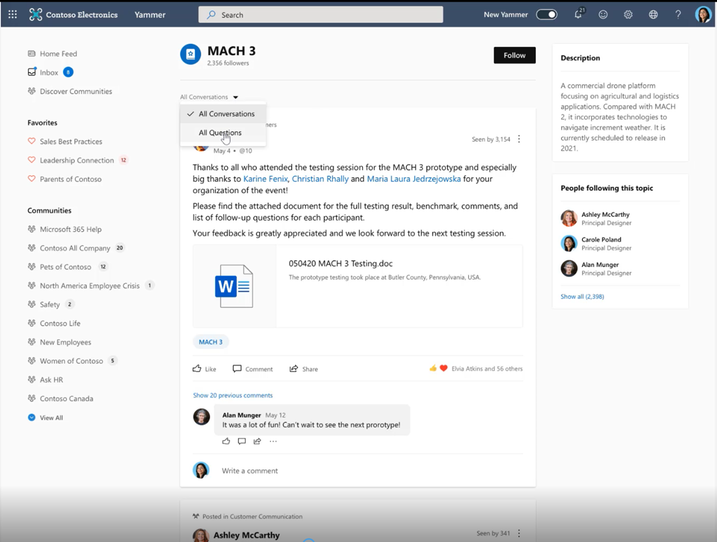Expand the All Conversations filter dropdown

coord(209,97)
